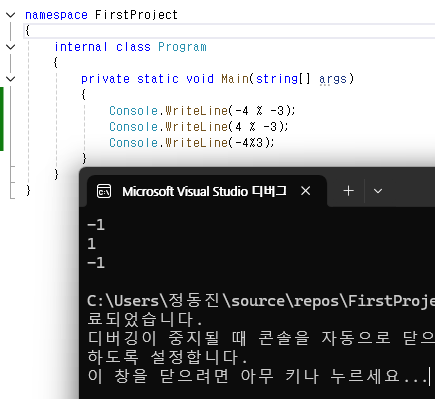This screenshot has width=435, height=399.
Task: Place cursor in line Console.WriteLine(-4 % -3)
Action: 202,111
